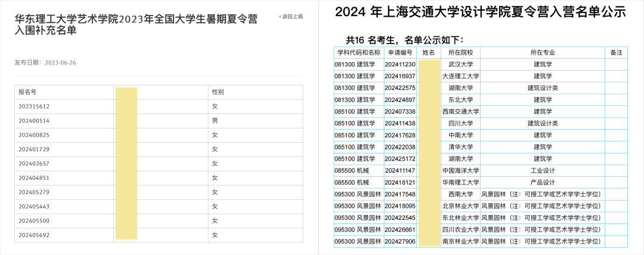644x255 pixels.
Task: Click the 中南大学 school cell
Action: [461, 136]
